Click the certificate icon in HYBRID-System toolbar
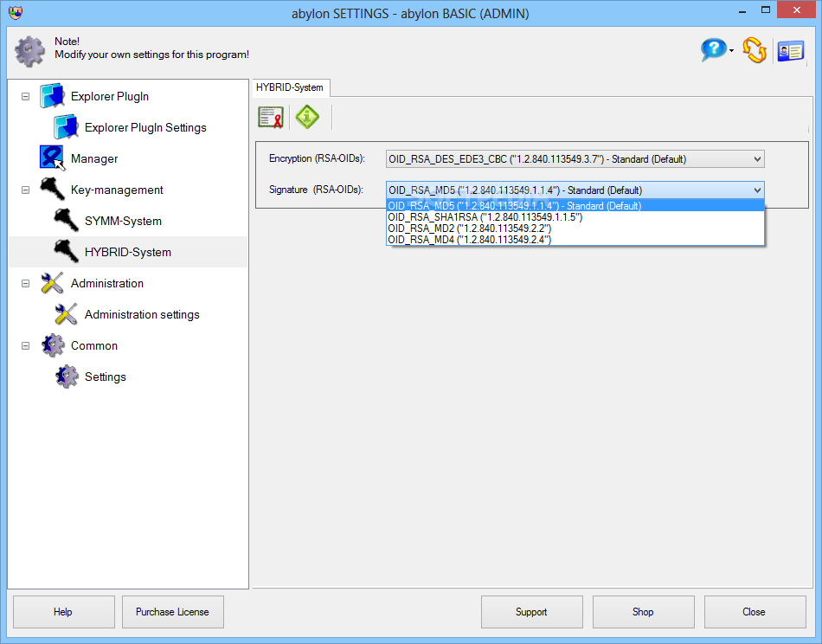 pyautogui.click(x=271, y=117)
